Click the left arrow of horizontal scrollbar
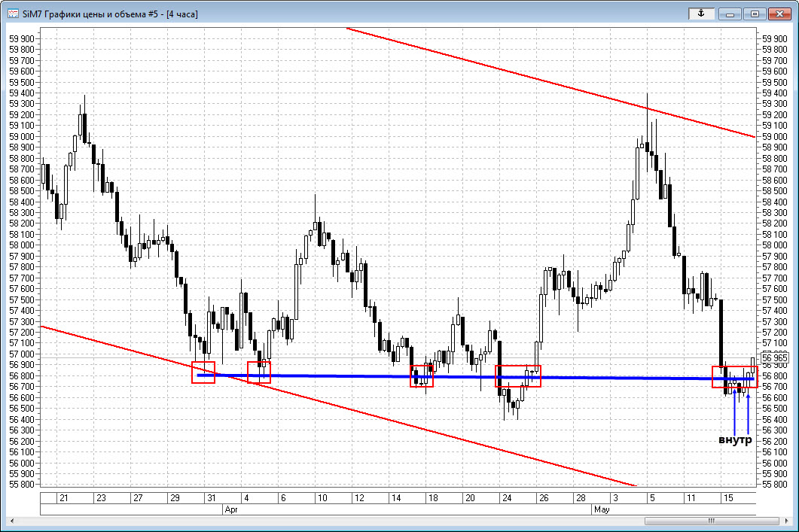The height and width of the screenshot is (532, 799). (11, 520)
